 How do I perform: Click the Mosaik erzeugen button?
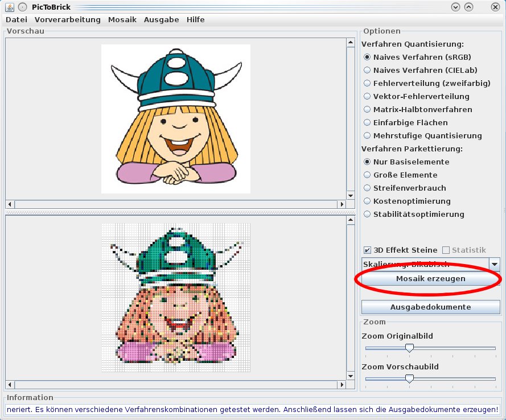point(430,279)
